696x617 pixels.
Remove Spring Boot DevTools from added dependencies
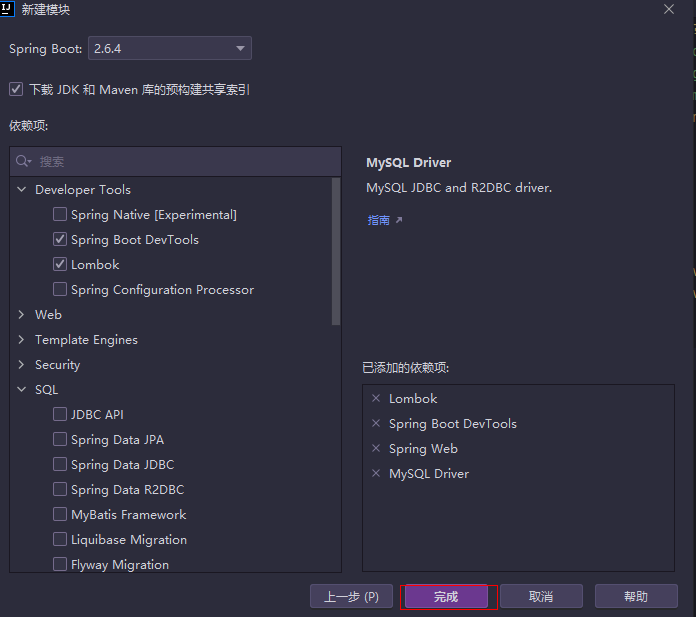(376, 423)
